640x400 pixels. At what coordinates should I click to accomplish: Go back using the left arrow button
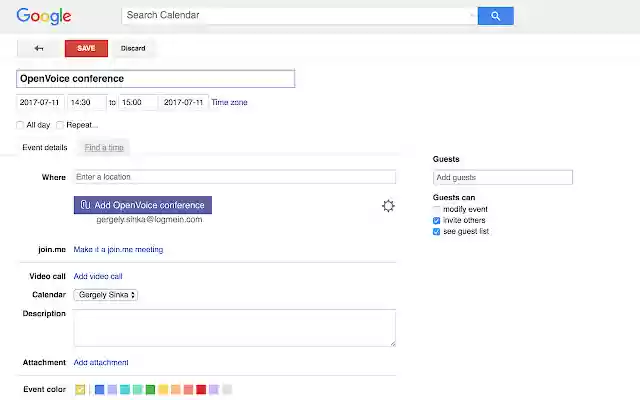coord(39,48)
